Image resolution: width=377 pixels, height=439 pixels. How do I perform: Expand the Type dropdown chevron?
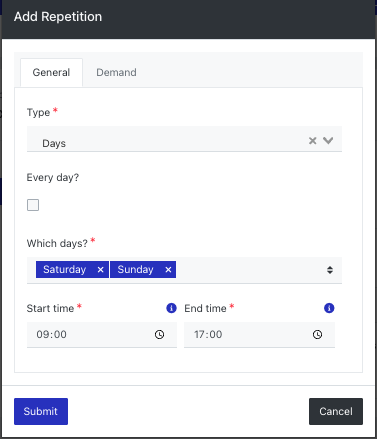[328, 141]
